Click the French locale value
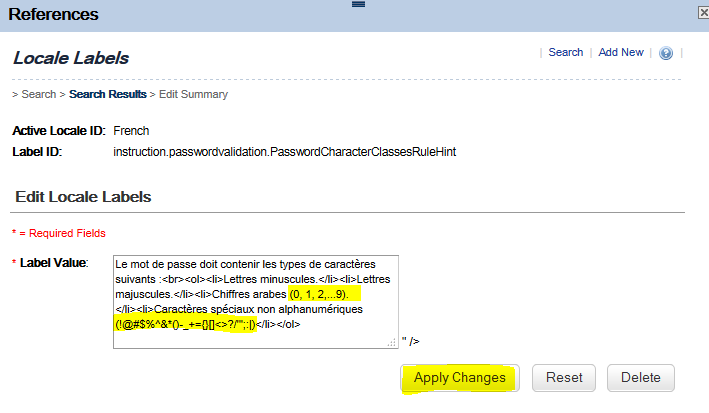Viewport: 709px width, 413px height. tap(131, 131)
